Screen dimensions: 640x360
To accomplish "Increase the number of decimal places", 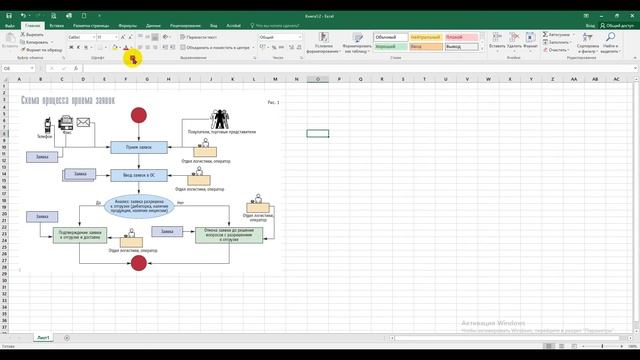I will point(291,47).
